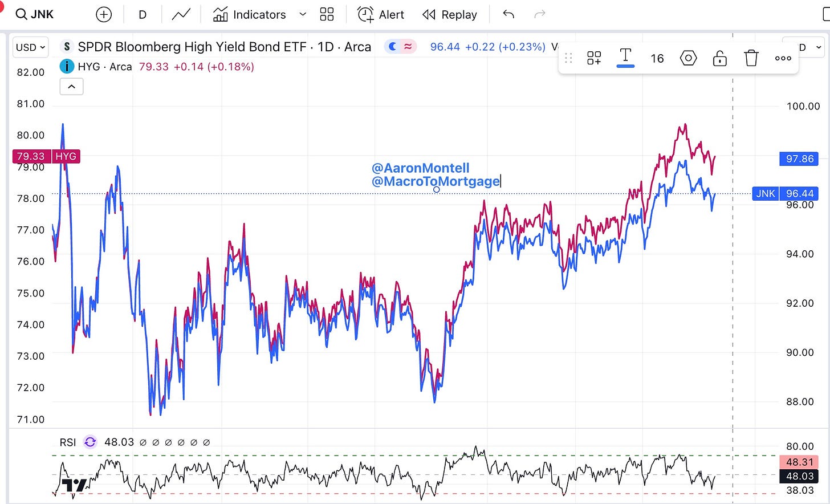Click the @AaronMontell text annotation line

421,168
